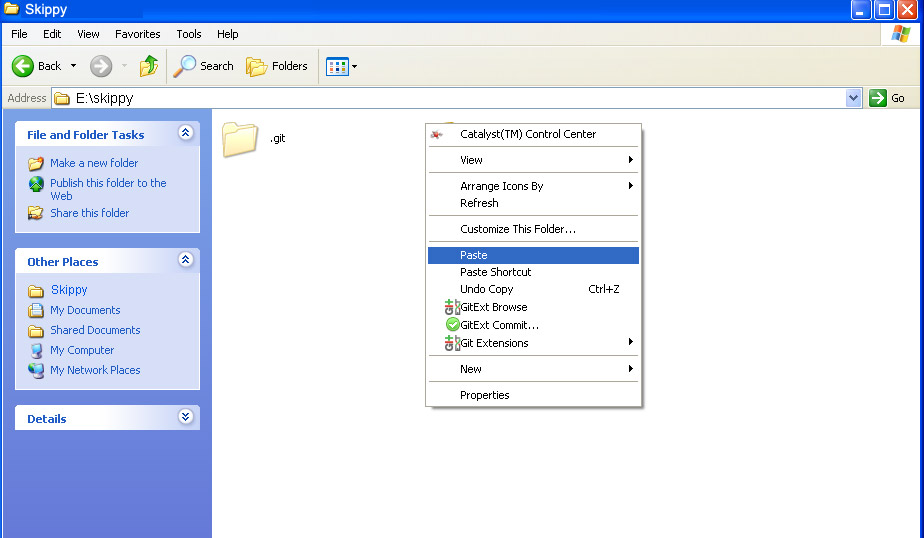Screen dimensions: 924x538
Task: Click the Skippy window title bar folder icon
Action: click(11, 8)
